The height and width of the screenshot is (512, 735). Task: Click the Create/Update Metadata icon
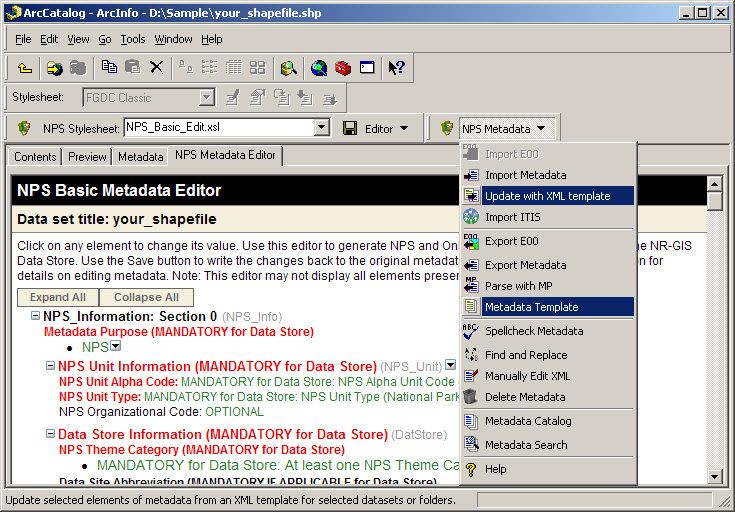(x=281, y=98)
